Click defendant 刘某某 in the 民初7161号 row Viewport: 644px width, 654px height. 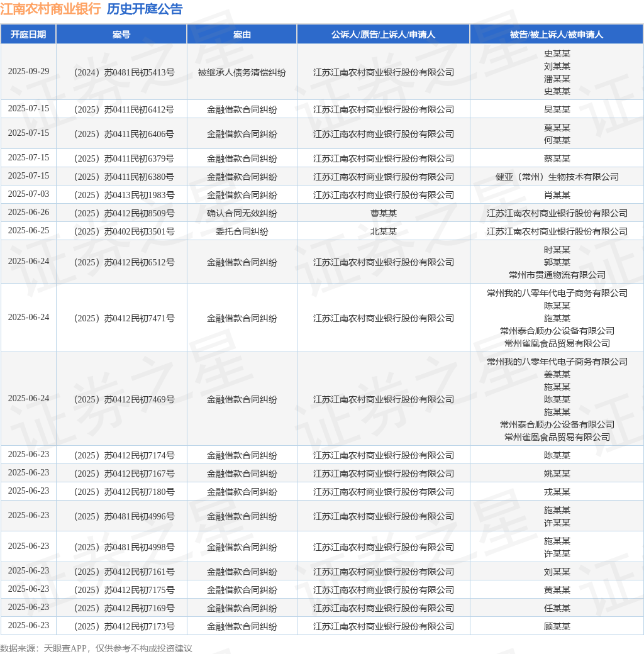557,572
